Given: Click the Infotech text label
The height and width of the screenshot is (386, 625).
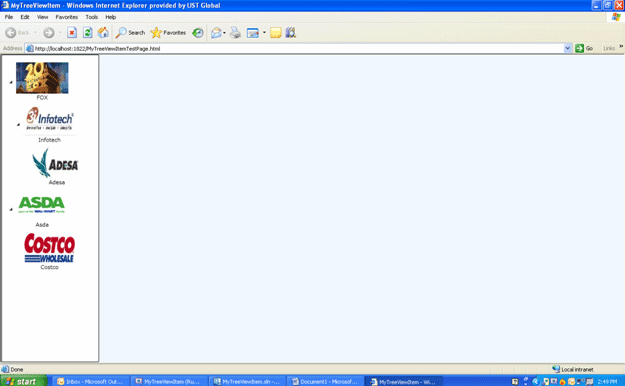Looking at the screenshot, I should 49,140.
